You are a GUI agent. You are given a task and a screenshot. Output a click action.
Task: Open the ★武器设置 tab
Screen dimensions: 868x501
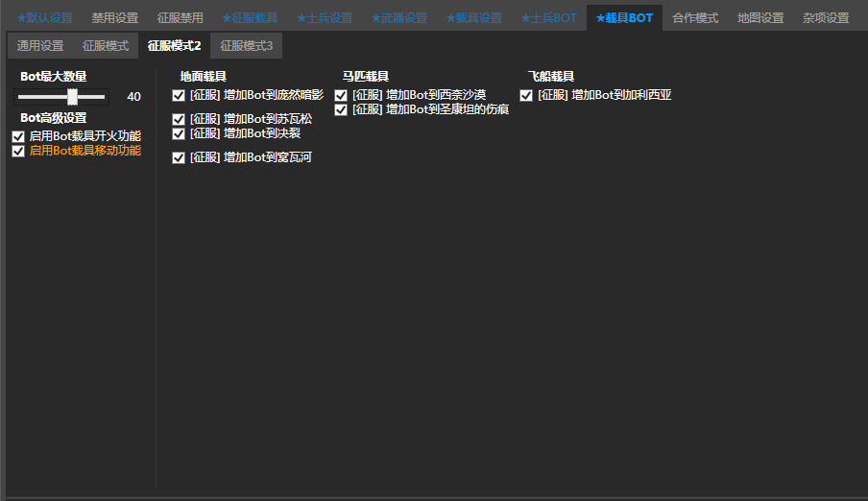tap(399, 18)
